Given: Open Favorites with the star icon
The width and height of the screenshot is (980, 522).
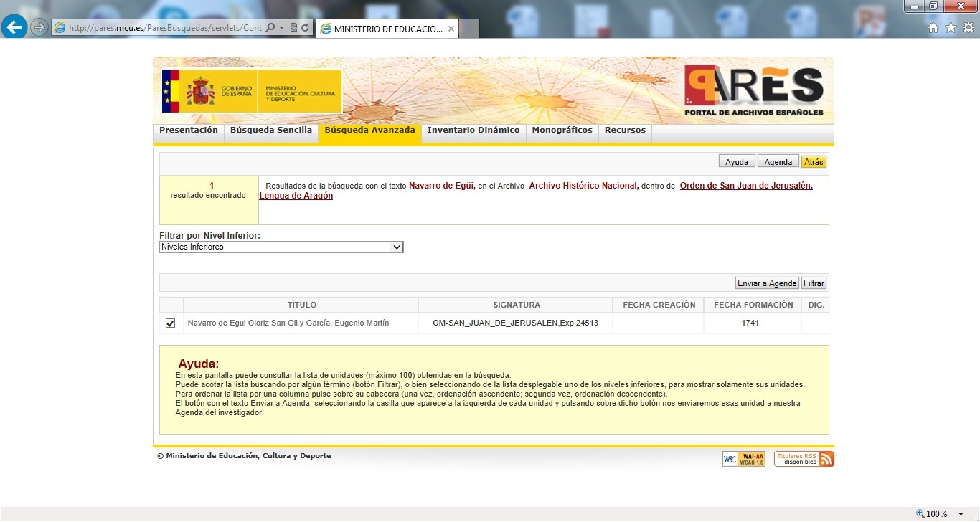Looking at the screenshot, I should [x=951, y=28].
